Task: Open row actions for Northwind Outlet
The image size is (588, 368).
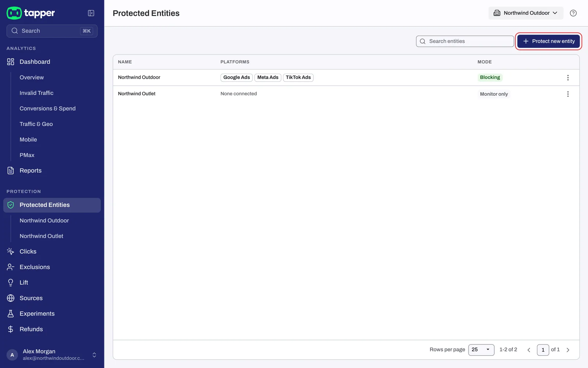Action: tap(568, 94)
